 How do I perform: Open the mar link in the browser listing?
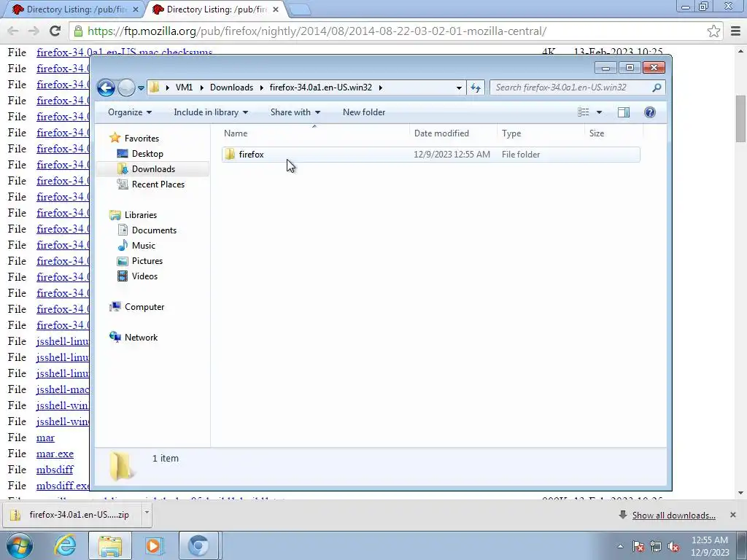tap(45, 438)
